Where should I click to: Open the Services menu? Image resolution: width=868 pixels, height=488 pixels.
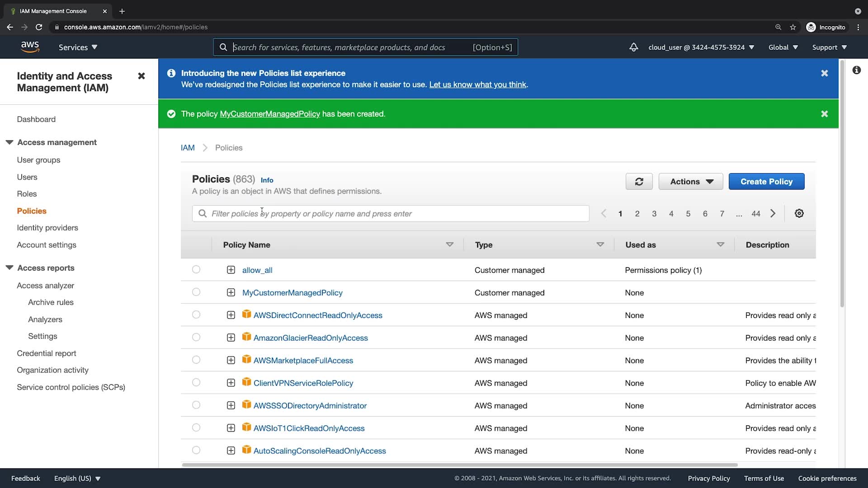pyautogui.click(x=78, y=47)
